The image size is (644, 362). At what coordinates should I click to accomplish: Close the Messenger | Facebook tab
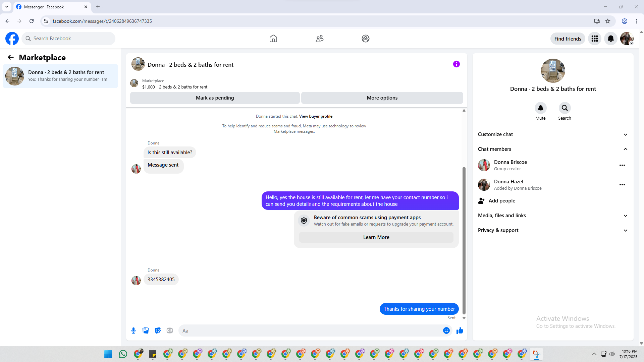[86, 7]
